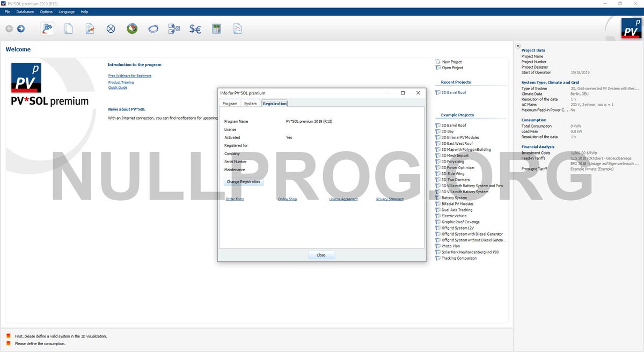Screen dimensions: 644x352
Task: Open the File menu
Action: point(7,11)
